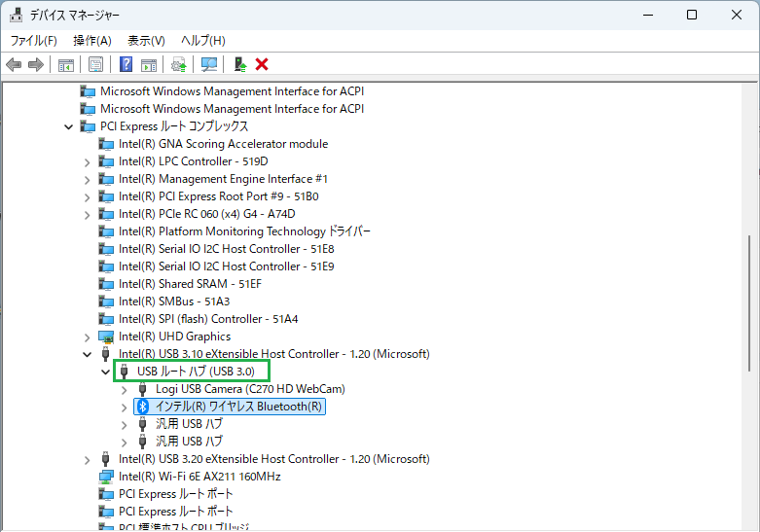Toggle the console tree show/hide icon
The height and width of the screenshot is (532, 760).
(65, 64)
